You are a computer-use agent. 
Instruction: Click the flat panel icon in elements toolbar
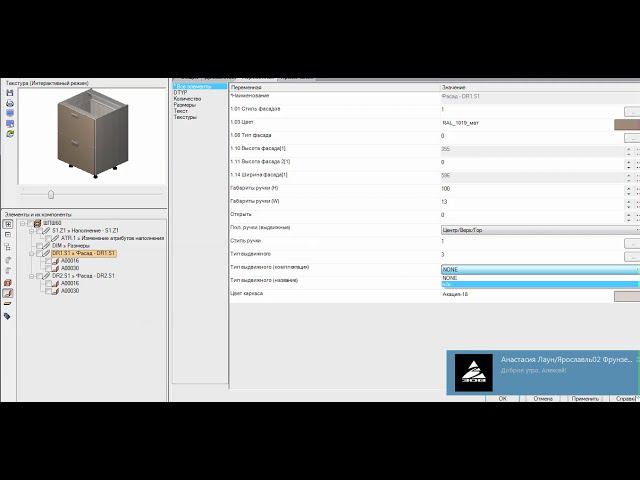coord(7,304)
